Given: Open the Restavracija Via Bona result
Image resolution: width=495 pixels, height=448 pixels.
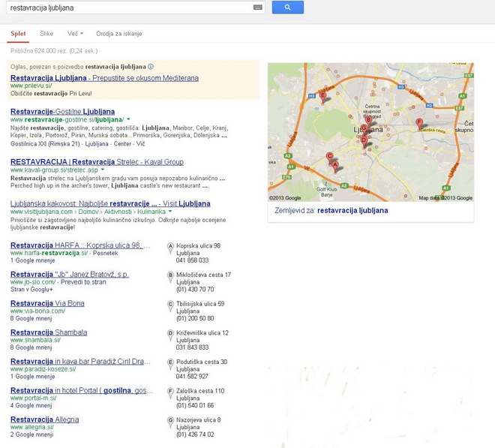Looking at the screenshot, I should tap(47, 303).
